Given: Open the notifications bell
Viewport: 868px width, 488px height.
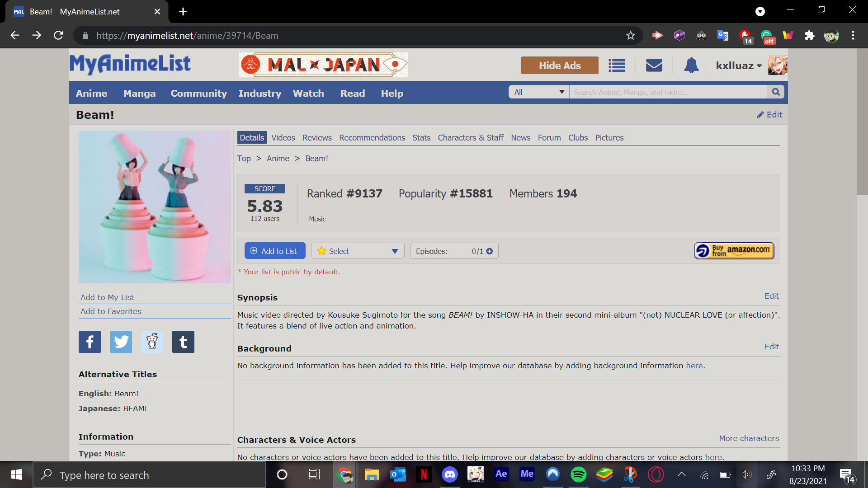Looking at the screenshot, I should [x=691, y=66].
